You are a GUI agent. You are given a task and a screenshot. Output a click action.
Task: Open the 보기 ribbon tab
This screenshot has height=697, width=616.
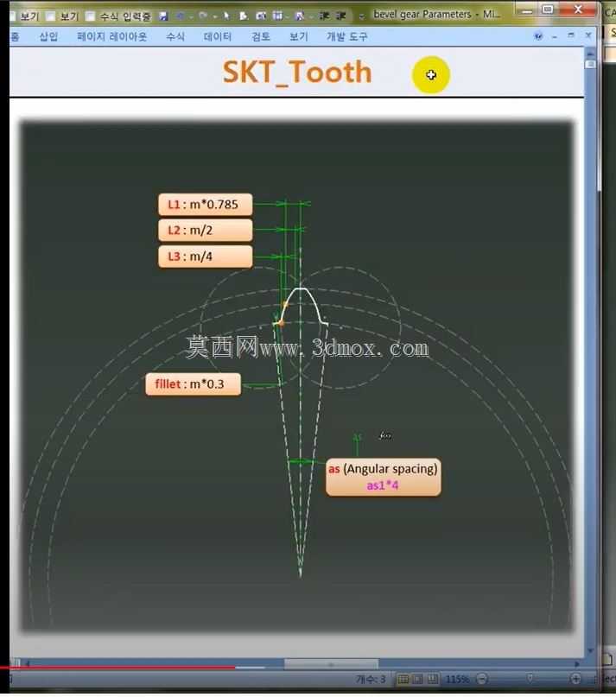coord(298,36)
